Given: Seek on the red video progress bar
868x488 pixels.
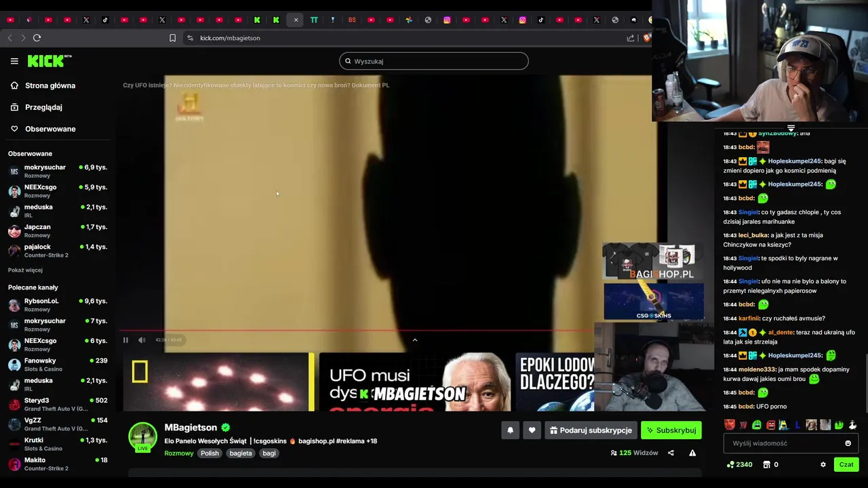Looking at the screenshot, I should click(357, 331).
